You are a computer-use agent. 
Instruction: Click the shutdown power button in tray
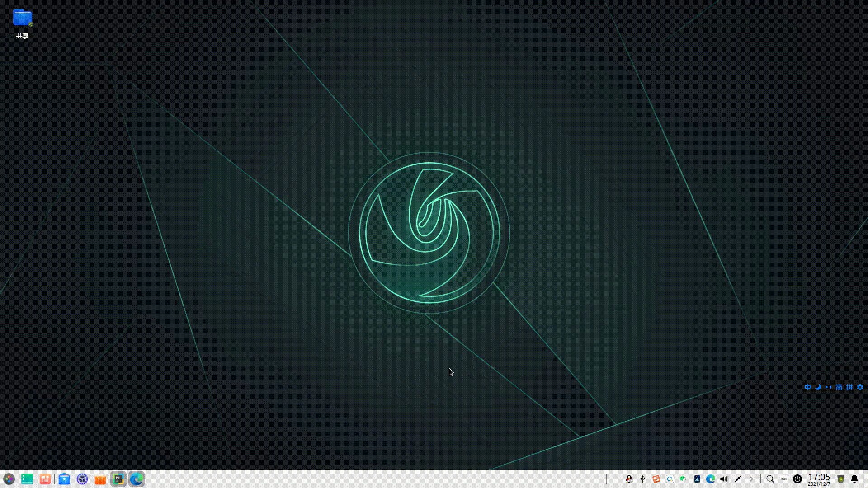(x=797, y=479)
